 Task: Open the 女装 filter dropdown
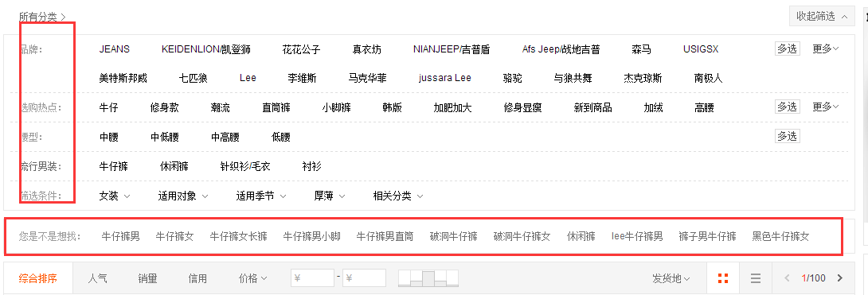point(115,196)
